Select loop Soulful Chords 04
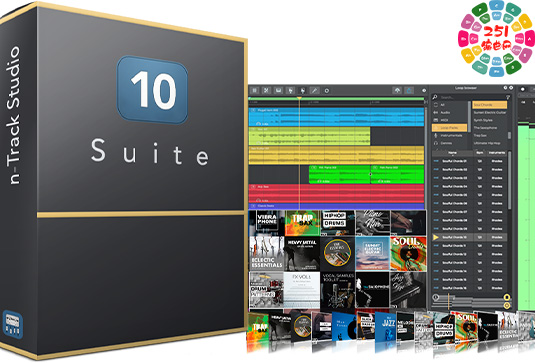This screenshot has width=535, height=363. 469,187
